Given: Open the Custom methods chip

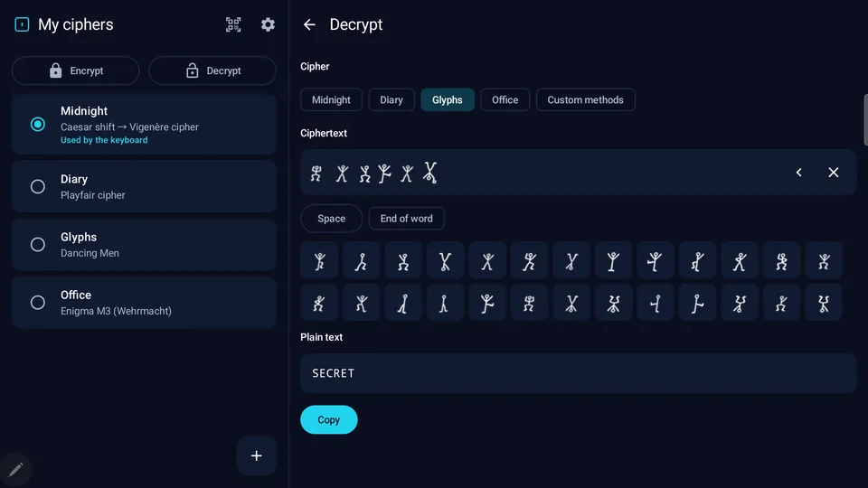Looking at the screenshot, I should [586, 100].
